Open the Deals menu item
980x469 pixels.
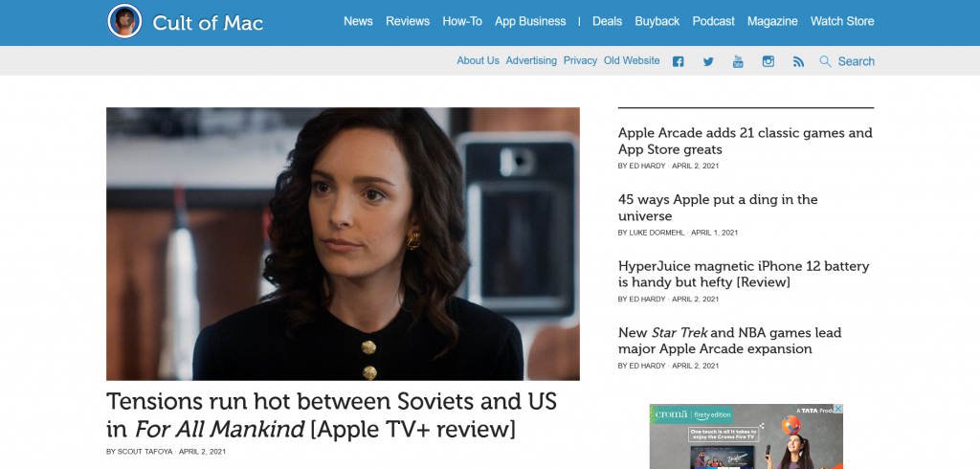pos(607,21)
